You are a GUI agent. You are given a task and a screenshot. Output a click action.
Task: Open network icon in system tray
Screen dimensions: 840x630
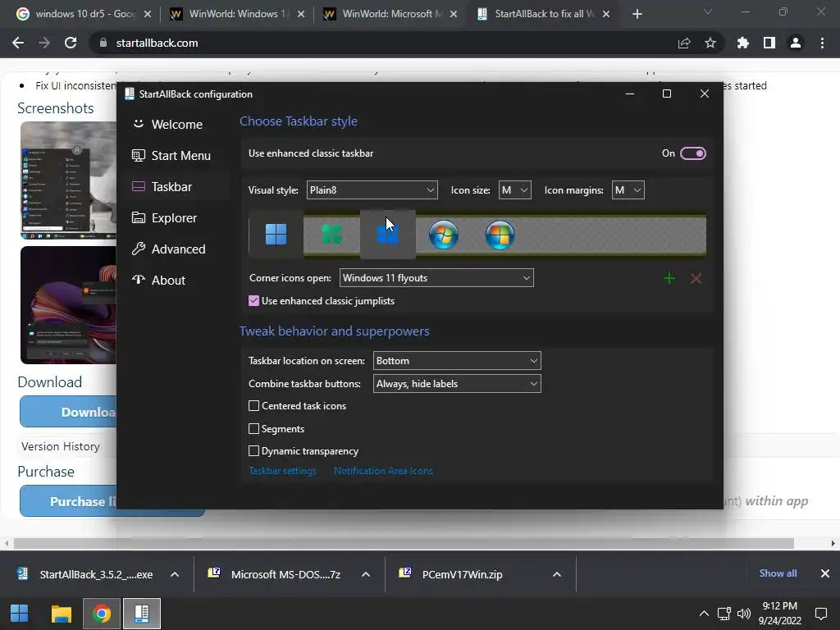coord(724,614)
